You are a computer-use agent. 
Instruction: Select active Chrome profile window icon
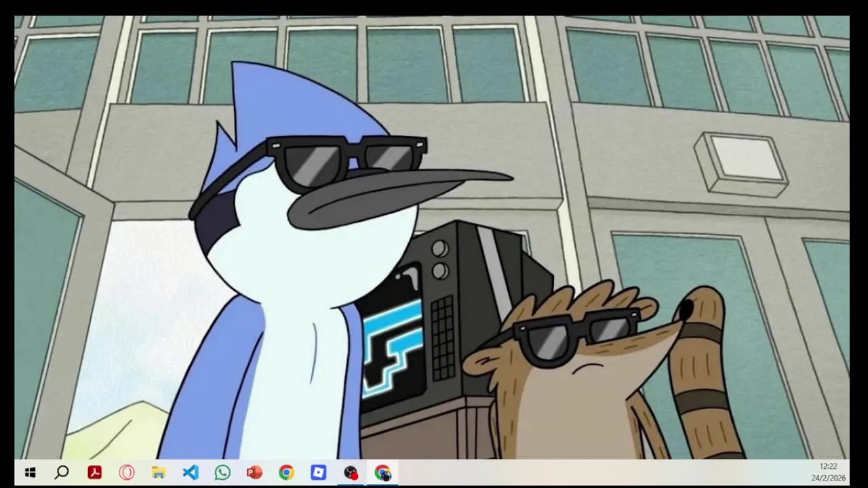tap(382, 472)
